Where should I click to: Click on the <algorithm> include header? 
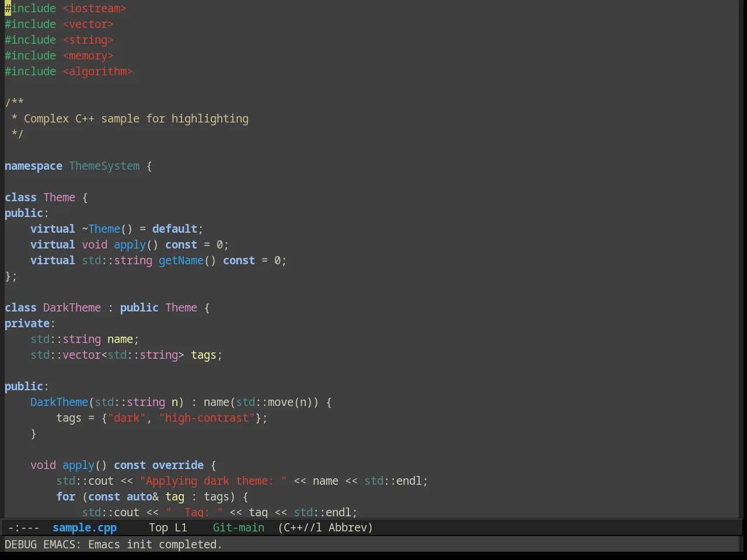click(x=97, y=72)
